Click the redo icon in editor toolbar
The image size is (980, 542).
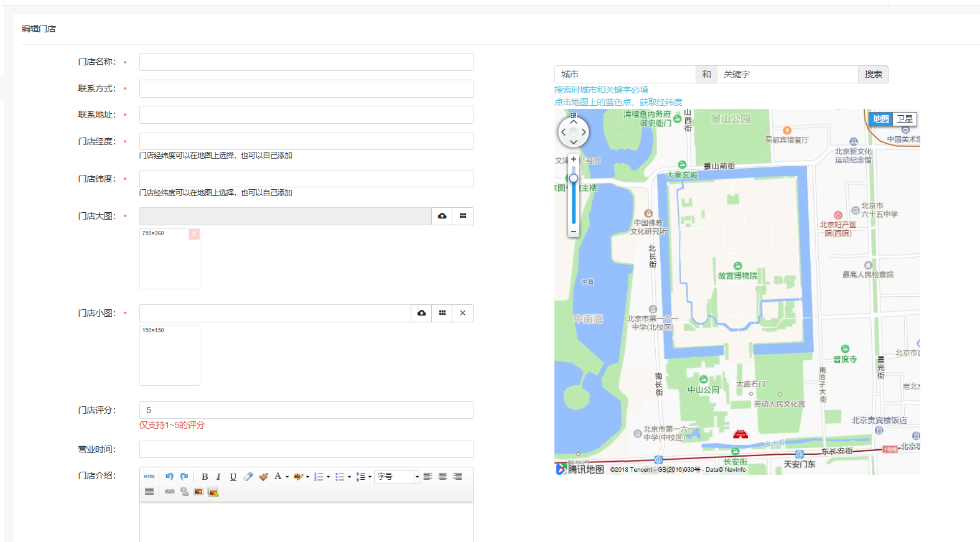(184, 477)
